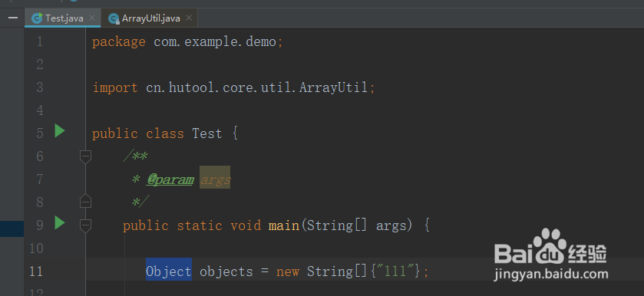Place cursor on the main method name
This screenshot has height=296, width=644.
pos(284,225)
